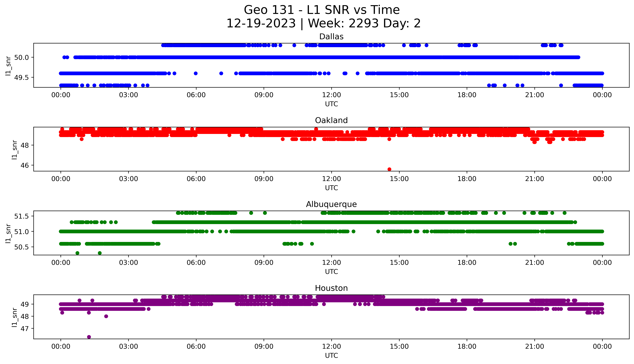
Task: Click the 09:00 x-tick label under the Albuquerque plot
Action: click(x=264, y=263)
